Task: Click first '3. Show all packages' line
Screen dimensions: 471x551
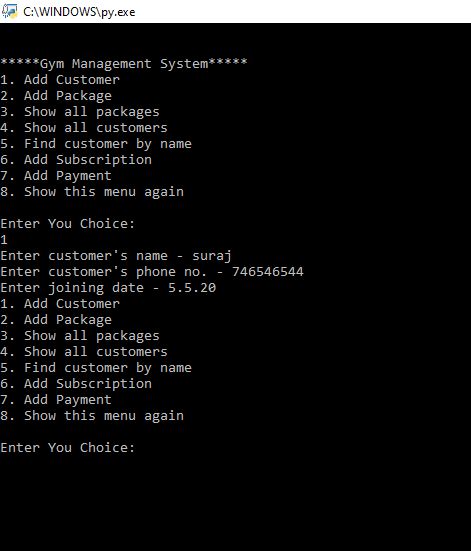Action: tap(80, 112)
